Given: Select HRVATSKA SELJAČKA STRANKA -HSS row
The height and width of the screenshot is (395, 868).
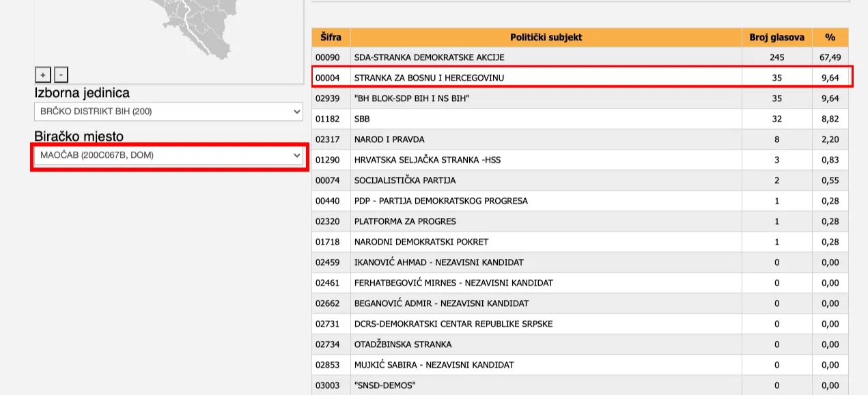Looking at the screenshot, I should [580, 160].
